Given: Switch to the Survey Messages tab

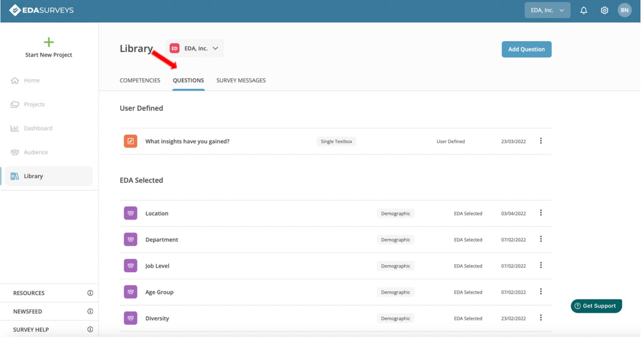Looking at the screenshot, I should (x=241, y=80).
